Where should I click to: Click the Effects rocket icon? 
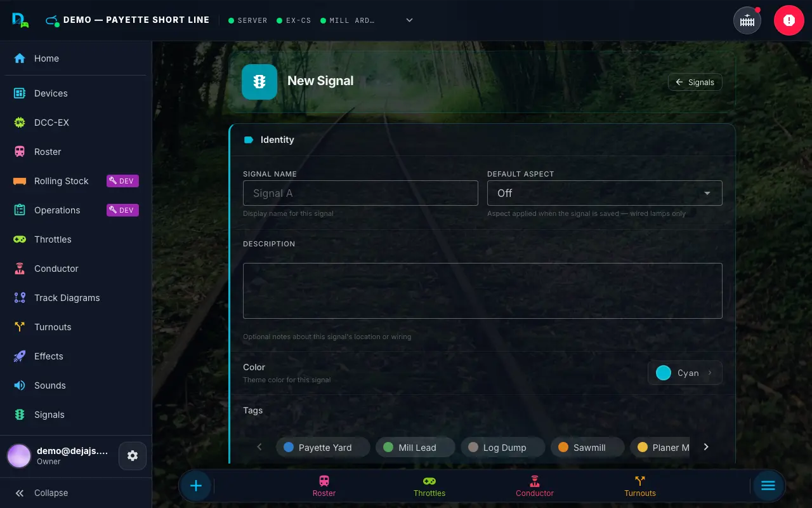[20, 356]
